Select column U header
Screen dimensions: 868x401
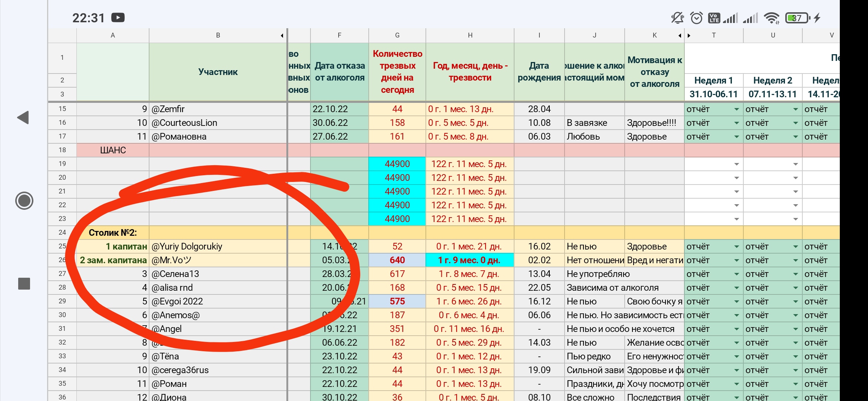click(x=773, y=36)
